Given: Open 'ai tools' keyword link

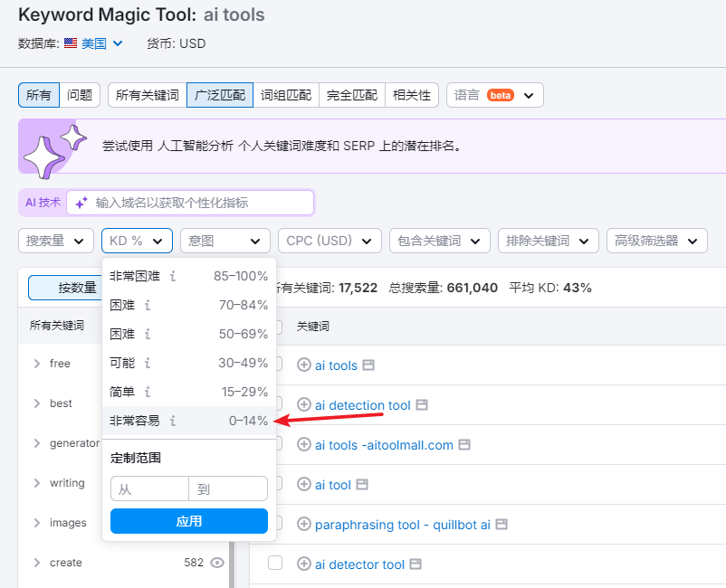Looking at the screenshot, I should coord(336,365).
